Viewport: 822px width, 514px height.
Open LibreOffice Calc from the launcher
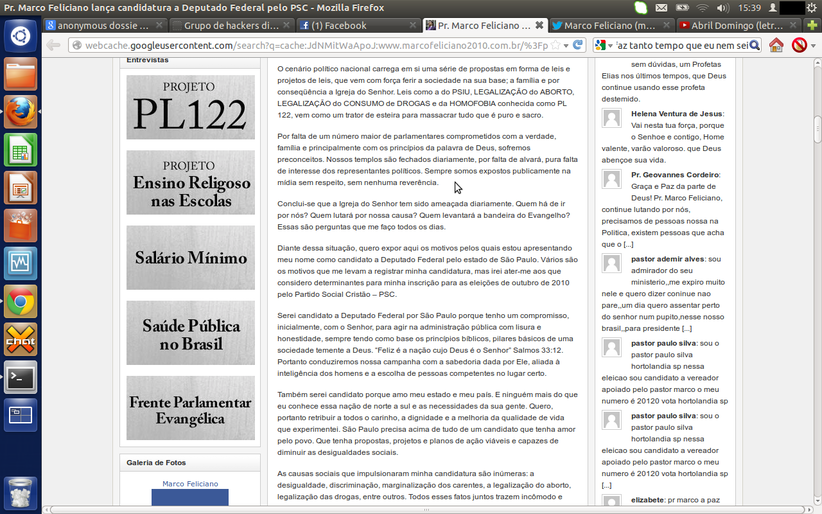tap(21, 151)
